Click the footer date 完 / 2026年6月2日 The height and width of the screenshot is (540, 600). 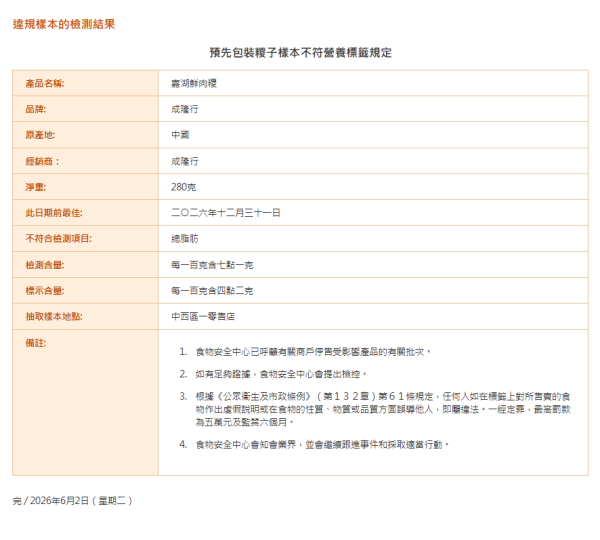coord(73,501)
